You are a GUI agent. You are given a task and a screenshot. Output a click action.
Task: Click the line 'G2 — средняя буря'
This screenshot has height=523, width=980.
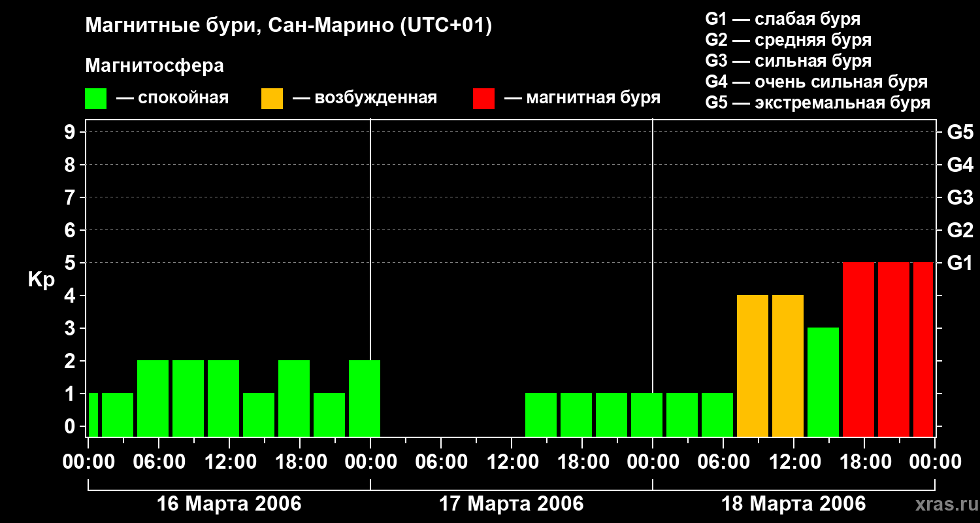pyautogui.click(x=788, y=40)
